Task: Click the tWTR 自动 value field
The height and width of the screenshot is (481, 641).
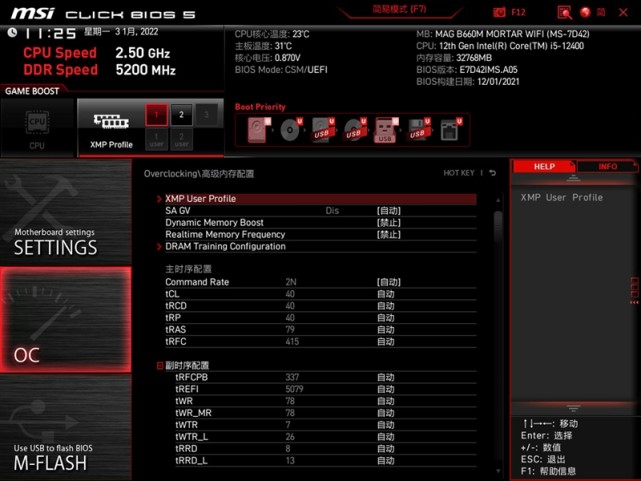Action: coord(385,425)
